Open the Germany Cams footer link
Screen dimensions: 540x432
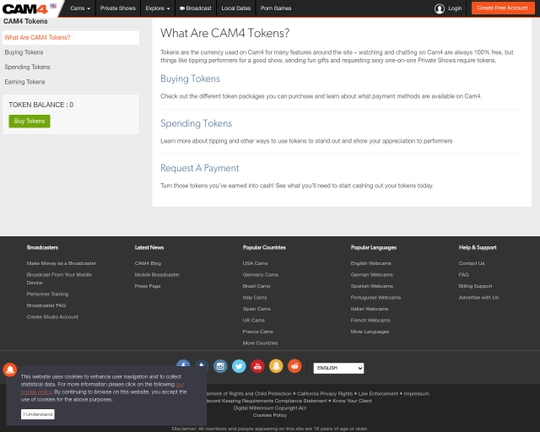(260, 275)
